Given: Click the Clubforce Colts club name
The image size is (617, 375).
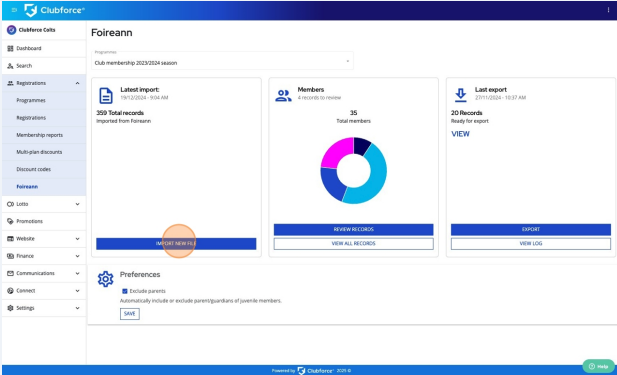Looking at the screenshot, I should [37, 30].
